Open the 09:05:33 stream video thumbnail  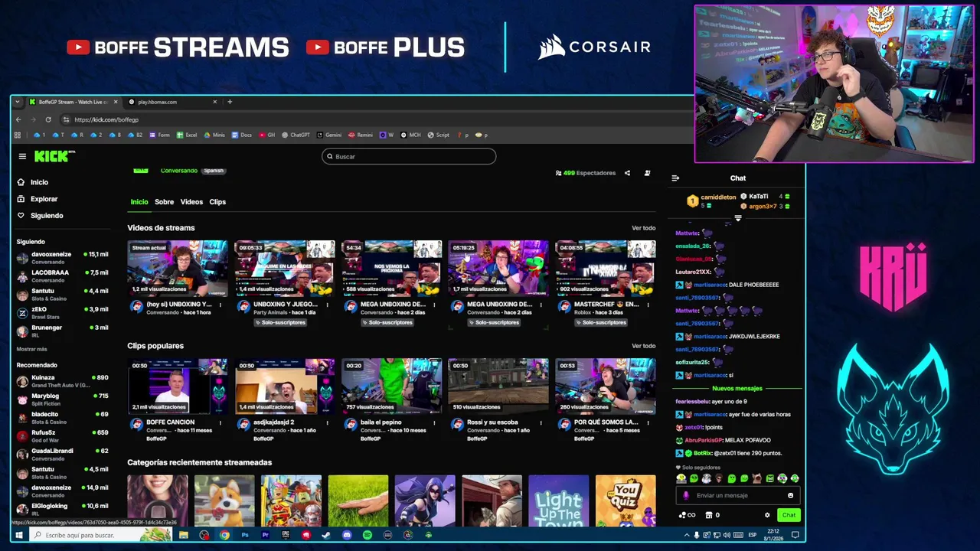coord(285,268)
